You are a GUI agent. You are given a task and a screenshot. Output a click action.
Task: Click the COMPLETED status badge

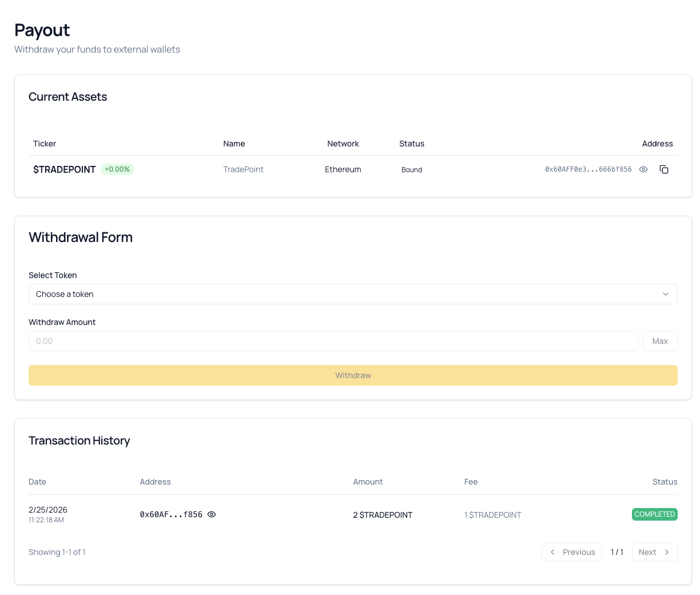tap(654, 514)
